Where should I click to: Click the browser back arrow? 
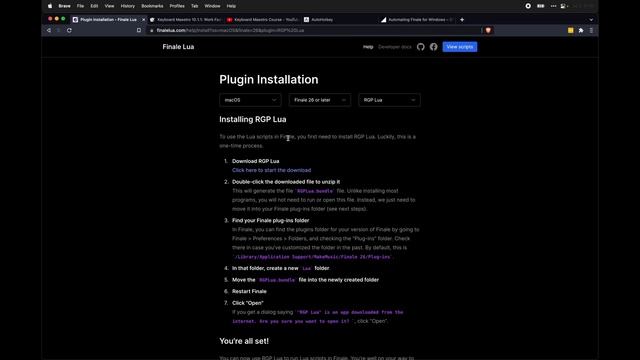point(49,30)
